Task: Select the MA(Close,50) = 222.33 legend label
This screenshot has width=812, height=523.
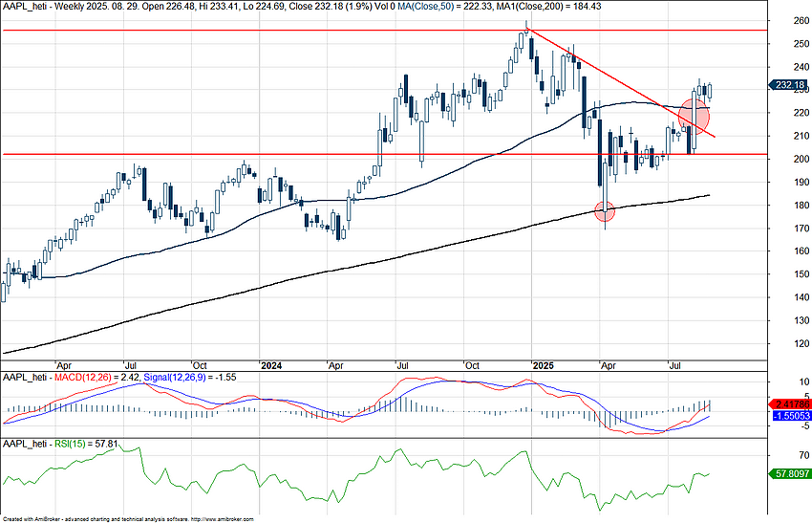Action: click(446, 7)
